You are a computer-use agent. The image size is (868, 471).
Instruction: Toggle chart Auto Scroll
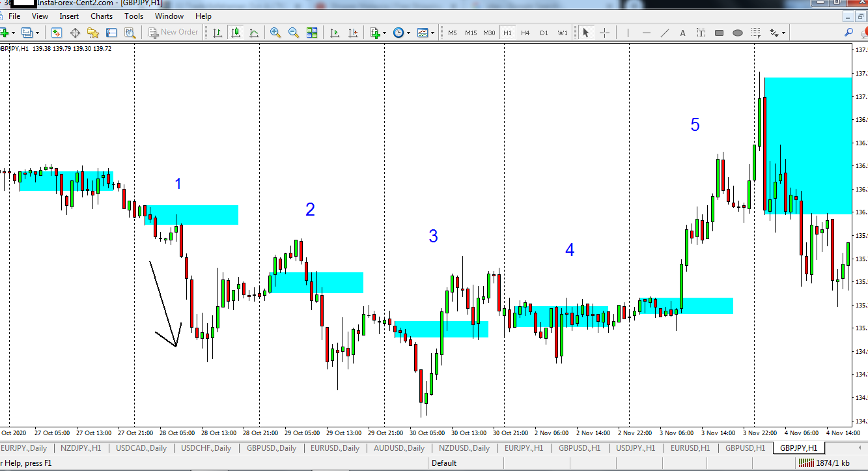coord(335,33)
